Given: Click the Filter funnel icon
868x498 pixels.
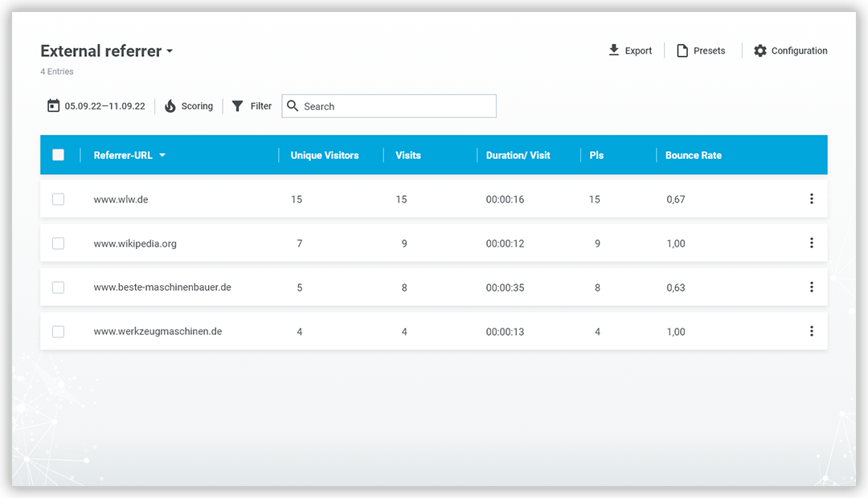Looking at the screenshot, I should (238, 106).
